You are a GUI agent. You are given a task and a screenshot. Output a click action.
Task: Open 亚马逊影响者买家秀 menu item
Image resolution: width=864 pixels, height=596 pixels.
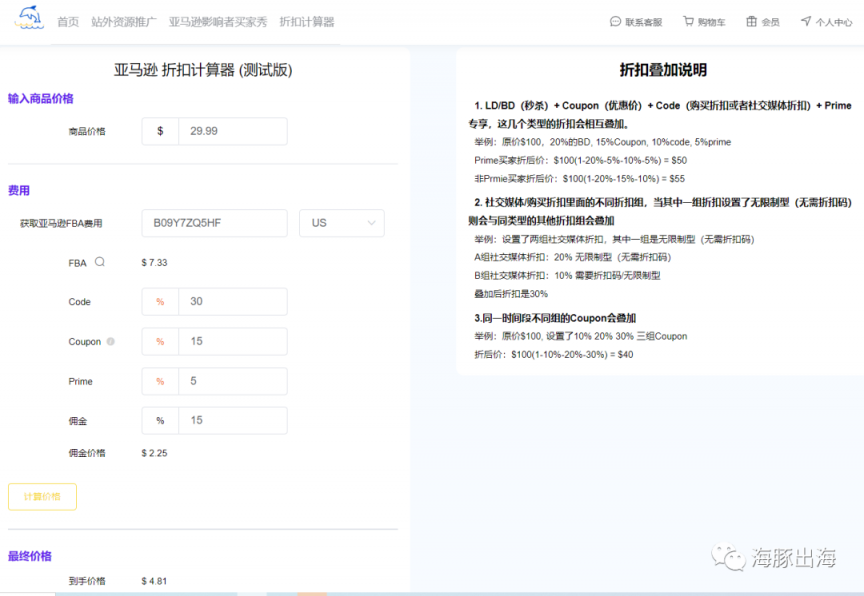coord(218,22)
